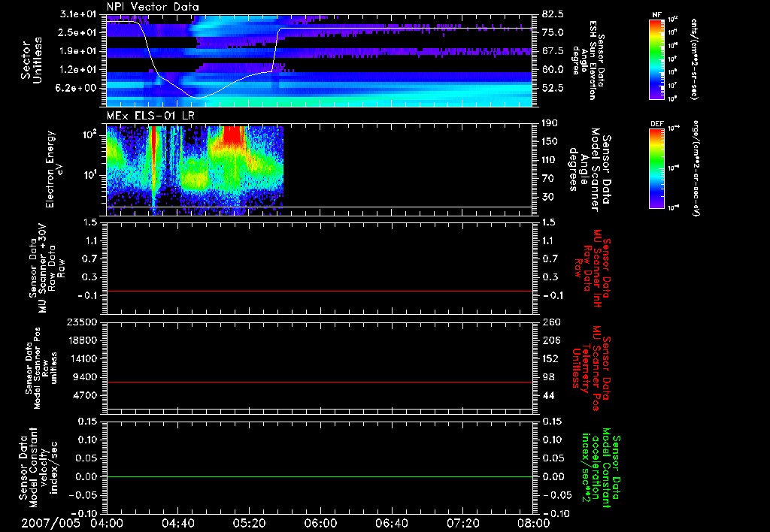Click the 67.5 sun elevation tick

point(553,51)
